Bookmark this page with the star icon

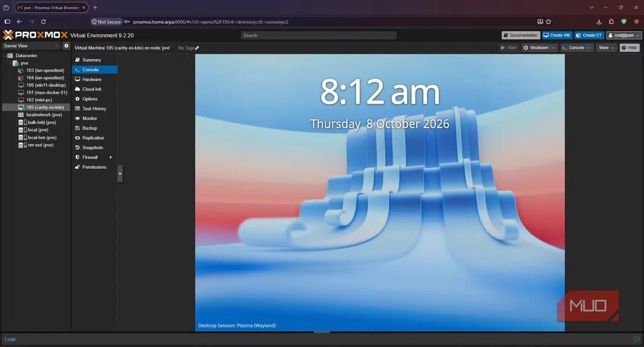coord(549,22)
